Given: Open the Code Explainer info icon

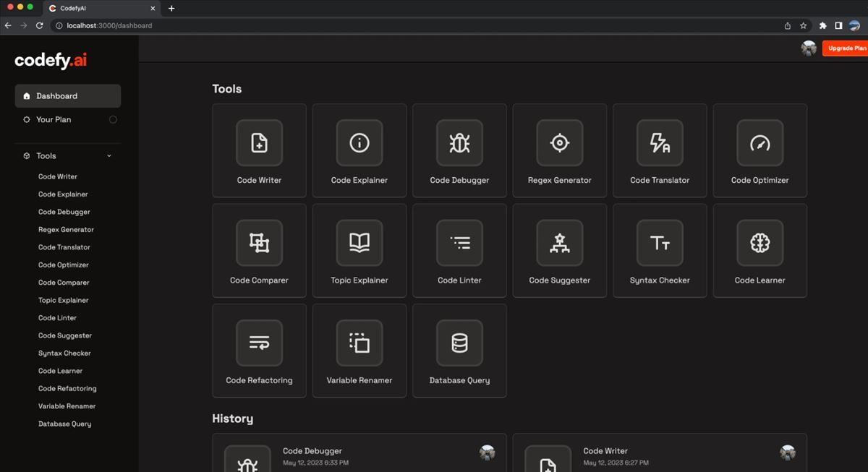Looking at the screenshot, I should (359, 143).
